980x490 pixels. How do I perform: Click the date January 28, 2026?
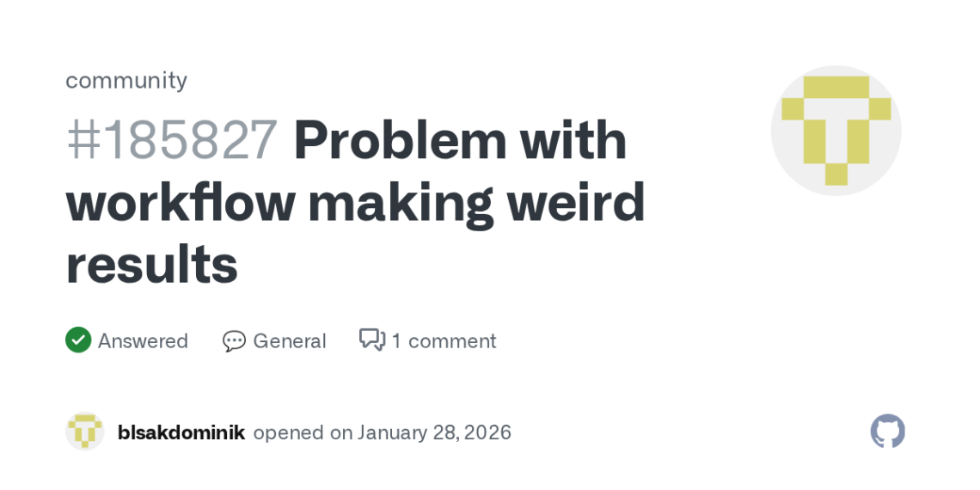(434, 432)
